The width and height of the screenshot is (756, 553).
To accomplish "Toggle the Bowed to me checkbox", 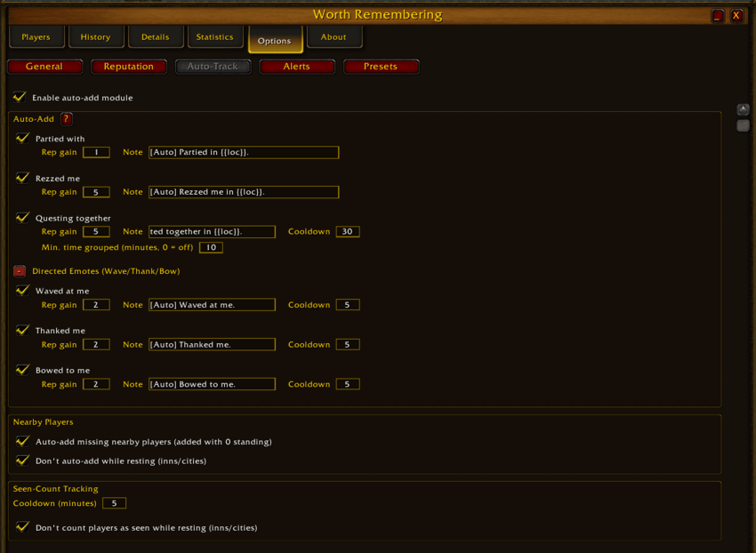I will coord(22,370).
